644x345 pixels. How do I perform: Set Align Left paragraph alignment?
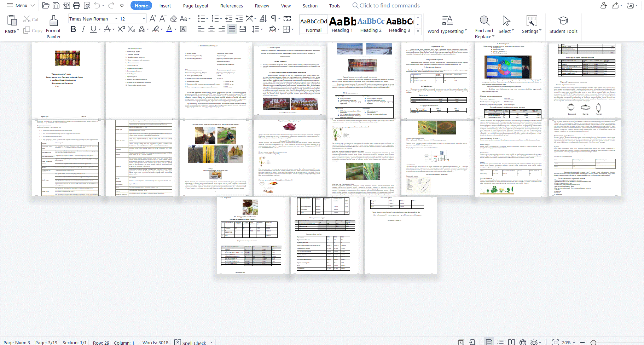201,29
